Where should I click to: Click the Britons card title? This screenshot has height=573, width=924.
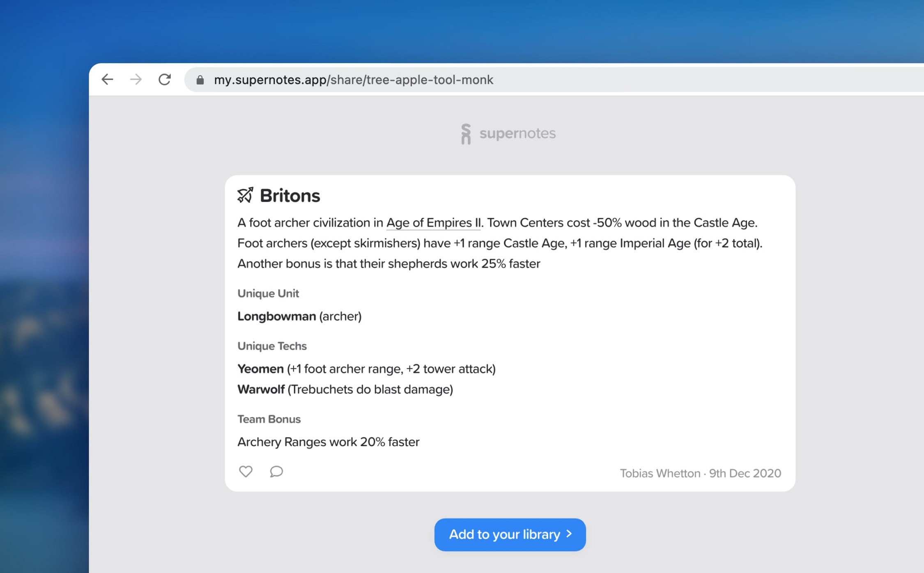point(290,196)
